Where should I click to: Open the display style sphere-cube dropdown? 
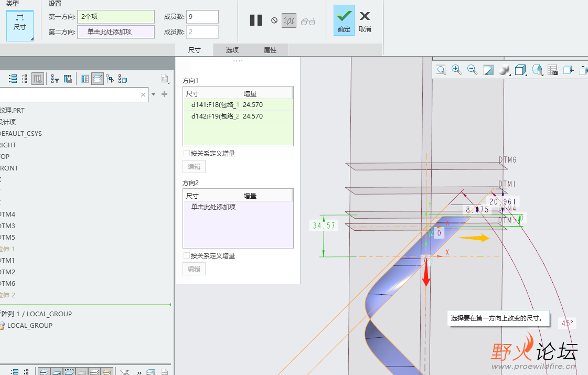point(505,70)
